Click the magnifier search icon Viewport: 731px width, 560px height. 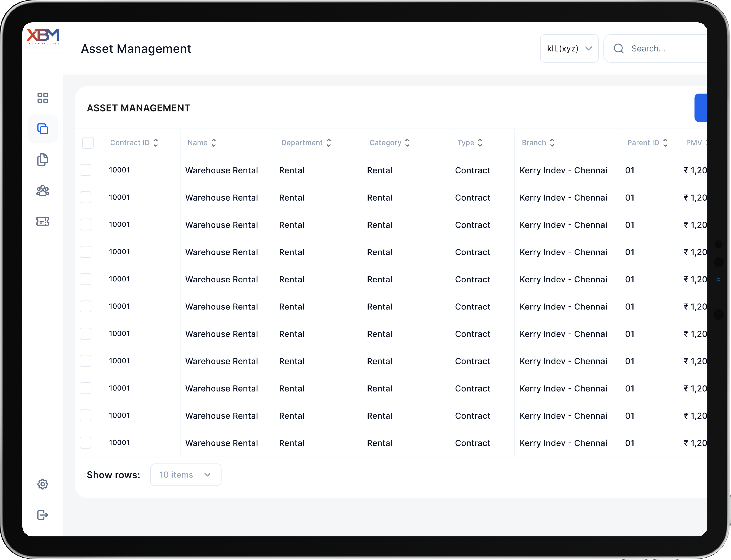619,49
